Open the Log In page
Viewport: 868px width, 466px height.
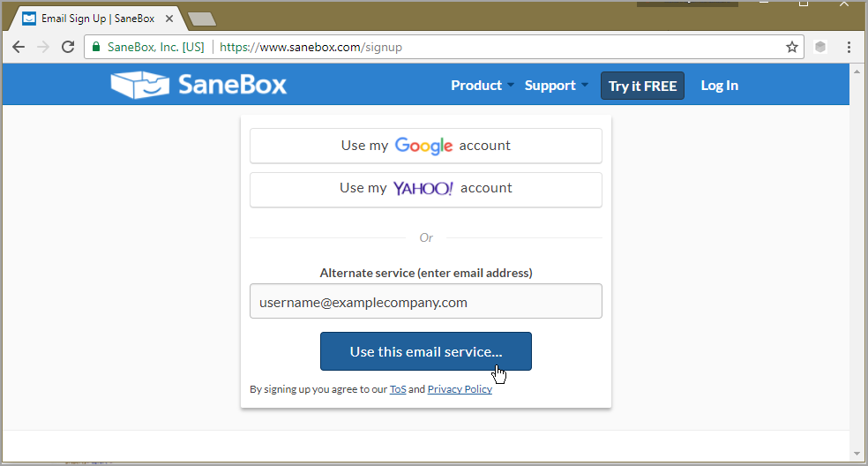[x=720, y=86]
